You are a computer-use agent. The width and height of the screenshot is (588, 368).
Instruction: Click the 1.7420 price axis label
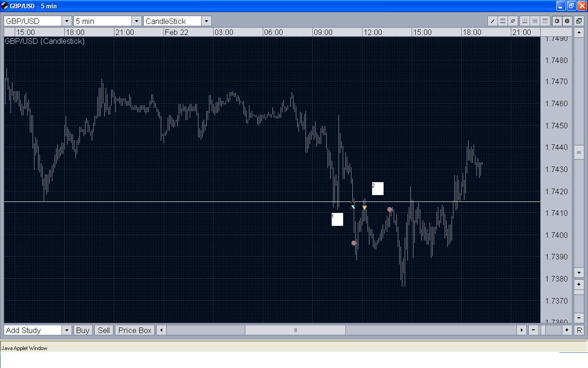pyautogui.click(x=556, y=191)
